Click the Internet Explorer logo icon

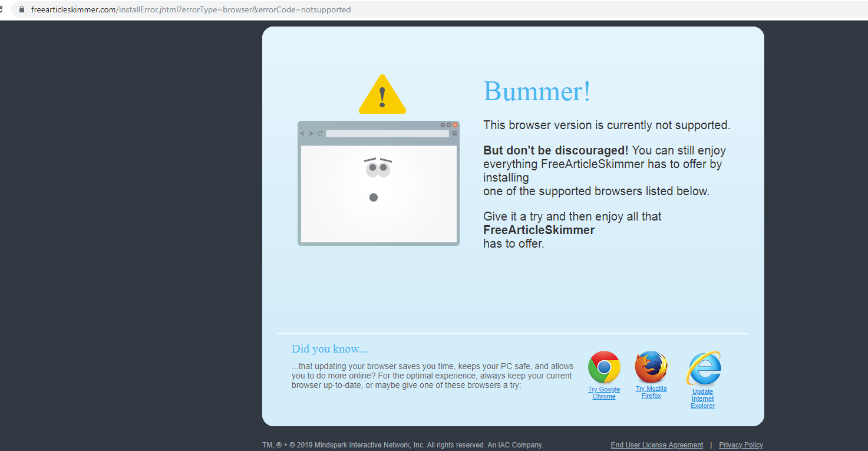pyautogui.click(x=703, y=368)
